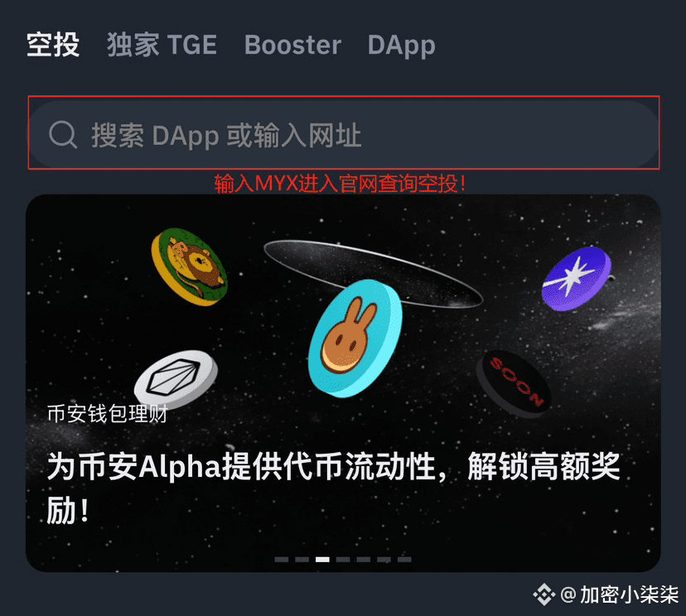The height and width of the screenshot is (616, 686).
Task: Click the orbit ring graphic in the banner
Action: pos(373,274)
